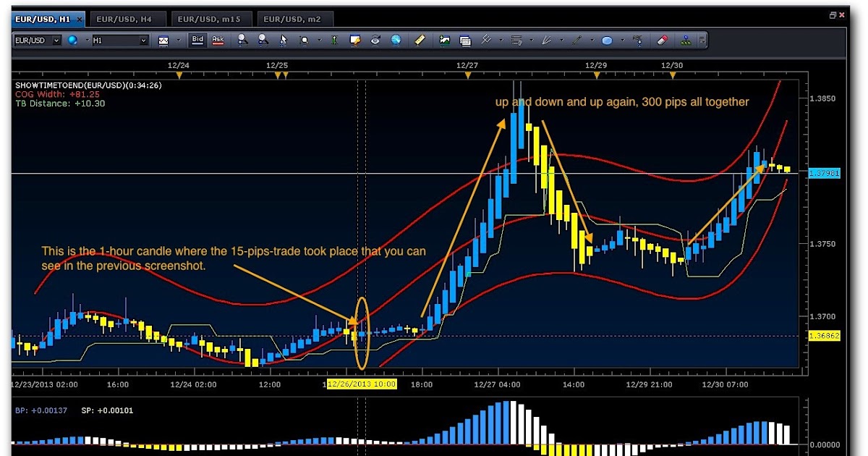
Task: Expand the pitchfork tool dropdown arrow
Action: [x=501, y=41]
